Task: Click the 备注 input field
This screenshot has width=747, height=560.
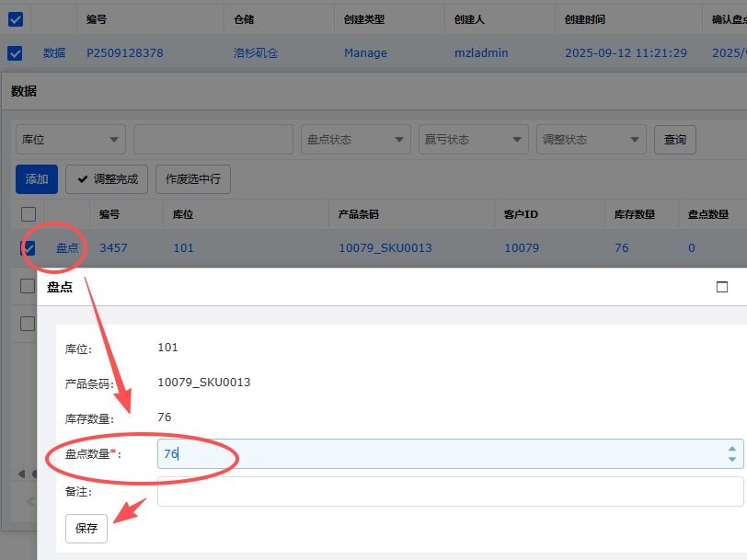Action: tap(450, 491)
